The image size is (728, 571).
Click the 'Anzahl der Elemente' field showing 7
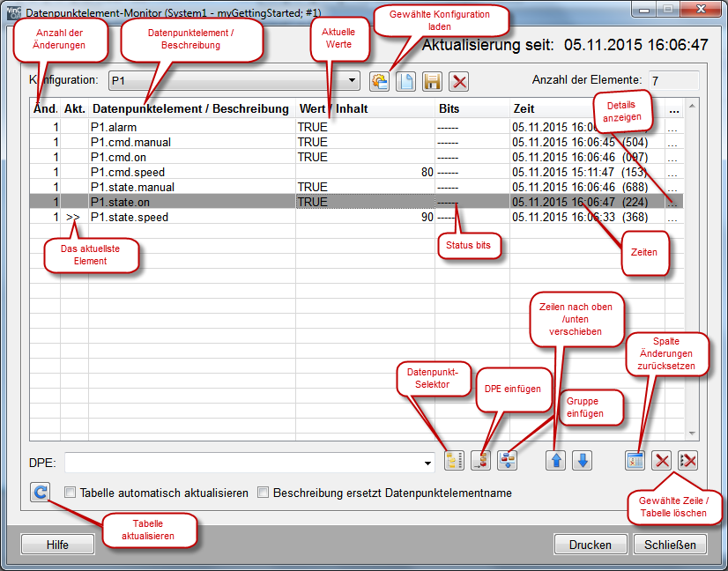(673, 81)
